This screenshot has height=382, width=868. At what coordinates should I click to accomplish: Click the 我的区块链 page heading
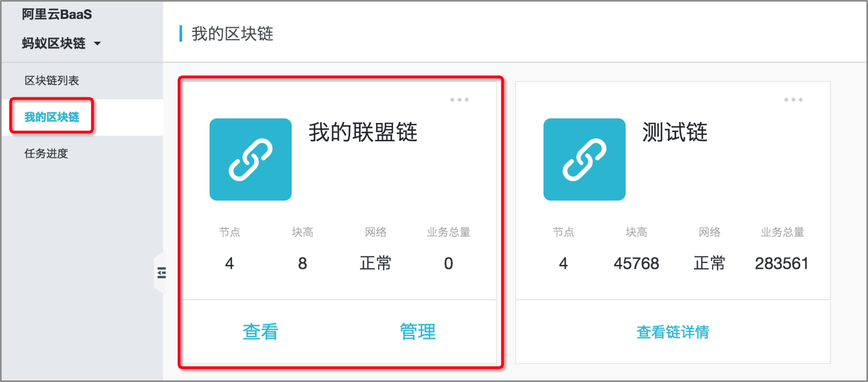point(233,34)
